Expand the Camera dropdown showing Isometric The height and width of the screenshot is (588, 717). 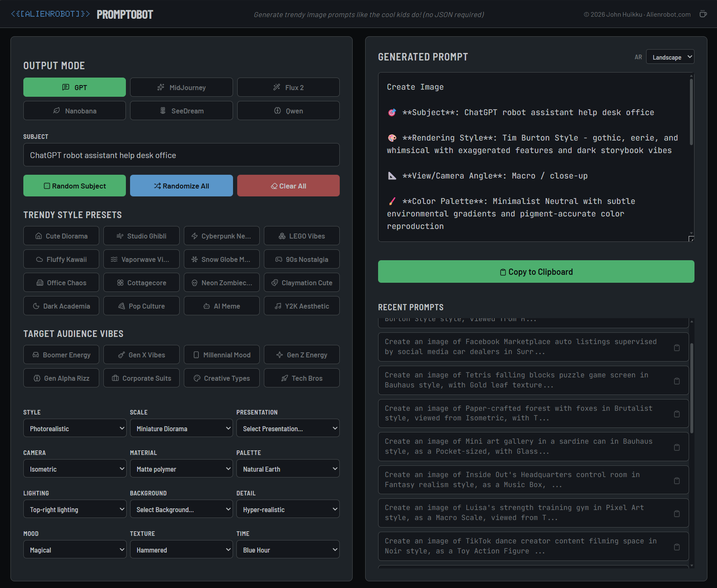click(75, 469)
